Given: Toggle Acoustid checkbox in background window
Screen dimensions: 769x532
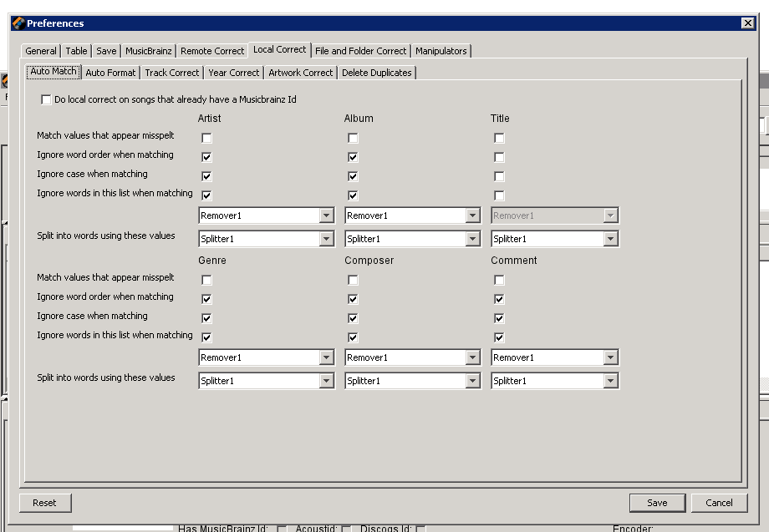Looking at the screenshot, I should pyautogui.click(x=346, y=529).
